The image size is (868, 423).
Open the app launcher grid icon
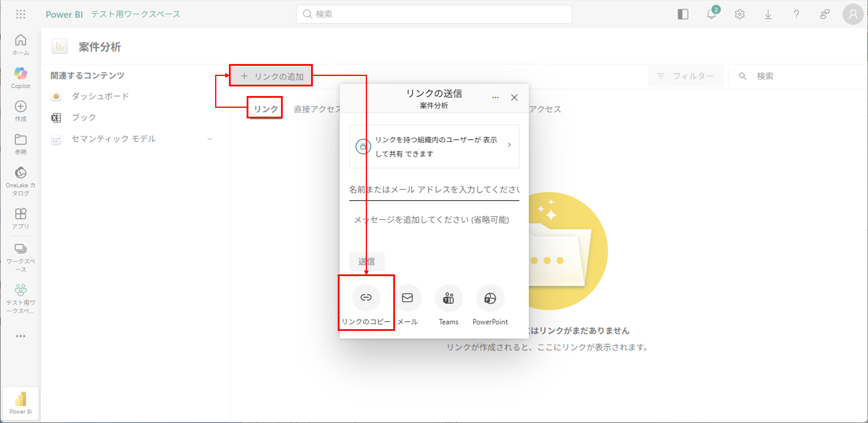(21, 14)
